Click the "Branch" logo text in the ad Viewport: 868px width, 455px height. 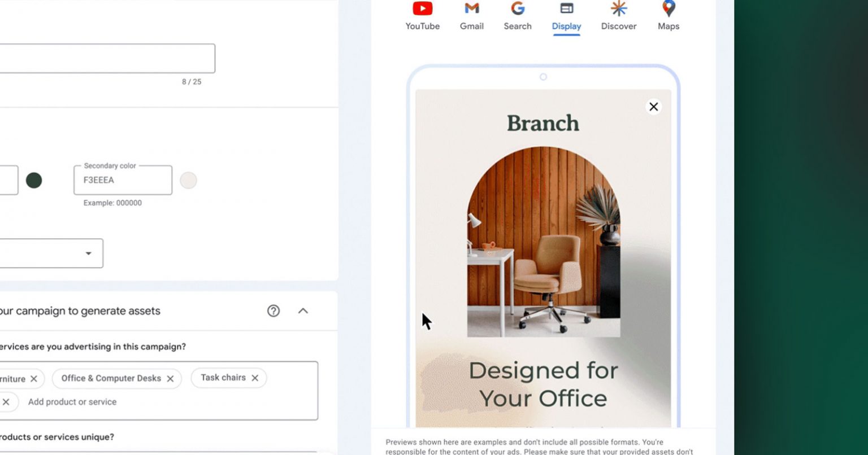543,123
